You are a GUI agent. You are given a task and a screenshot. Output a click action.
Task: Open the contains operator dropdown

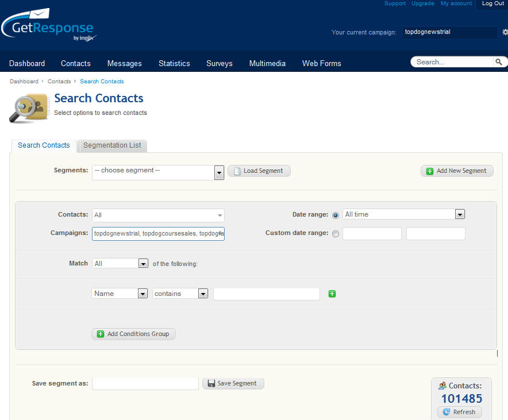[180, 294]
